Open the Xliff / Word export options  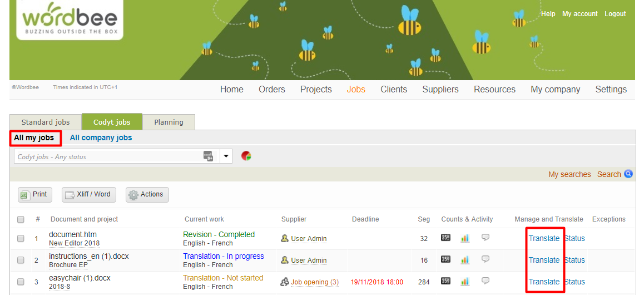coord(88,194)
